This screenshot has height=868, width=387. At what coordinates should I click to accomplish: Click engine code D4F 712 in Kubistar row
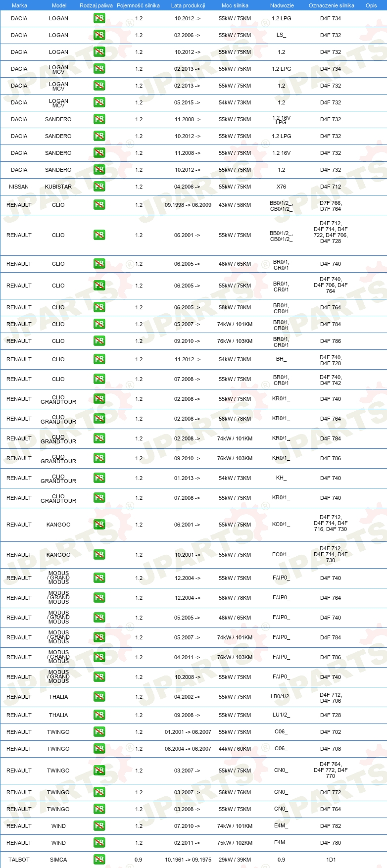pos(331,187)
